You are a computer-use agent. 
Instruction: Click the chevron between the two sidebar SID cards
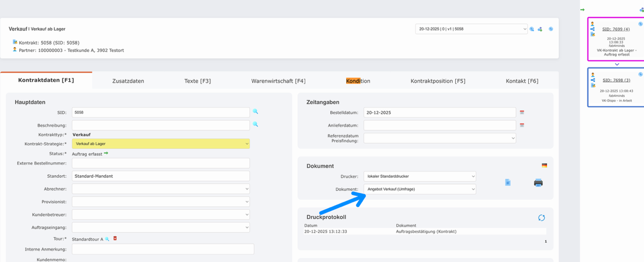(617, 64)
